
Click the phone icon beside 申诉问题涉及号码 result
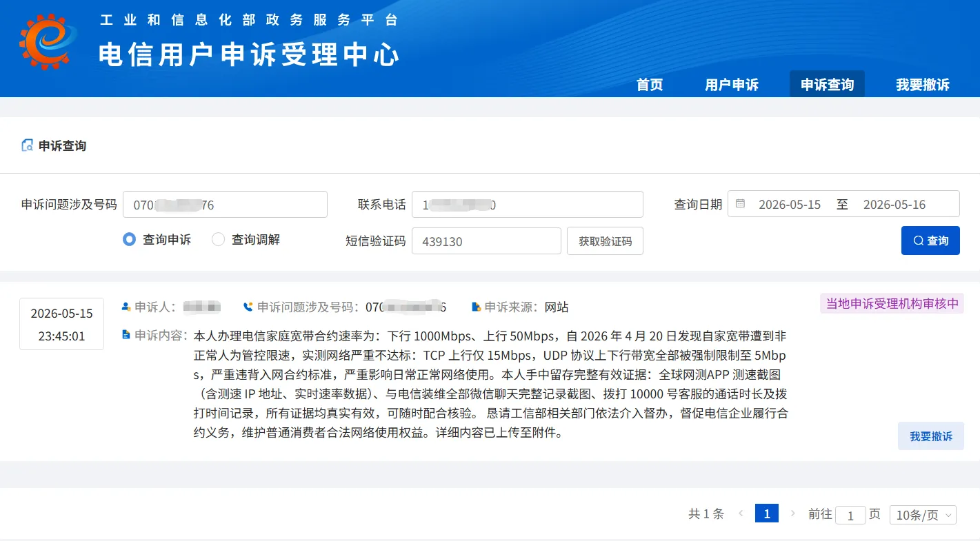pos(248,307)
